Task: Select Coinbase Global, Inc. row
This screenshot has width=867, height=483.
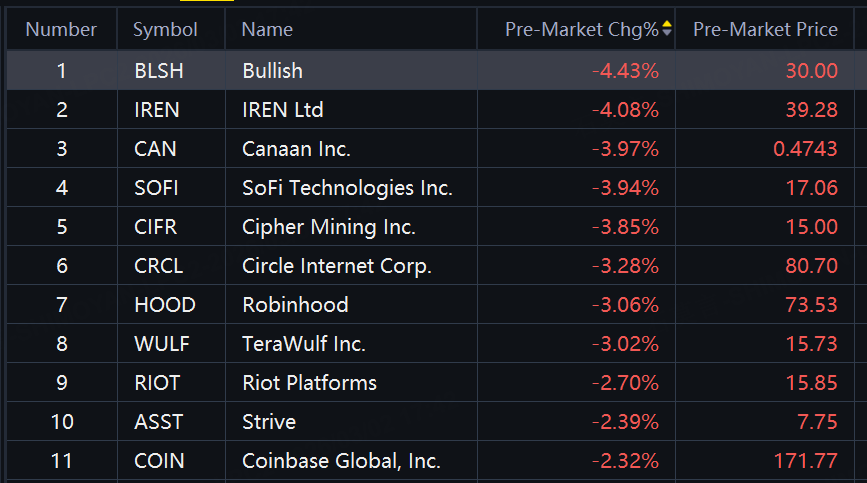Action: [x=341, y=461]
